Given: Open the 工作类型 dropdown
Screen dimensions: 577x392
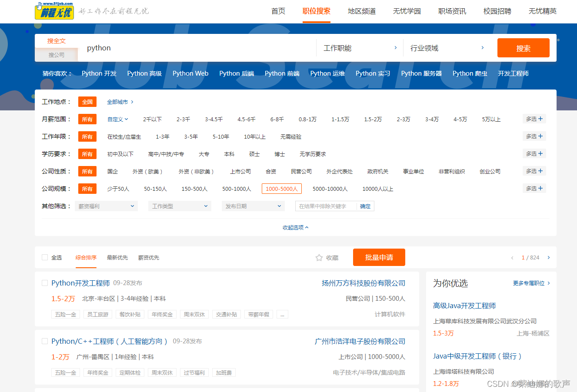Looking at the screenshot, I should pyautogui.click(x=180, y=206).
